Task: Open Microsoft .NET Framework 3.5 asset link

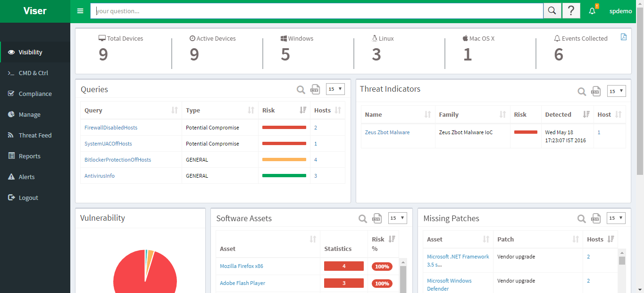Action: tap(458, 260)
